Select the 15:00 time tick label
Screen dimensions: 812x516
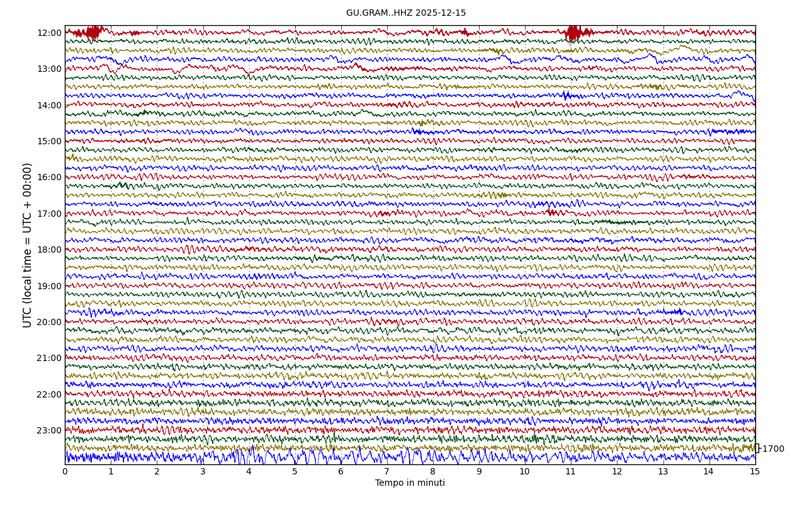(49, 141)
